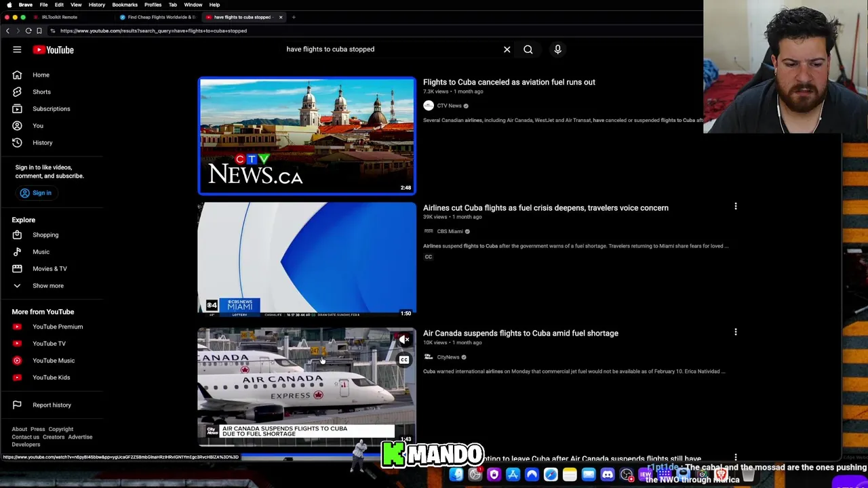Start voice search with microphone icon
Screen dimensions: 868x488
(557, 49)
